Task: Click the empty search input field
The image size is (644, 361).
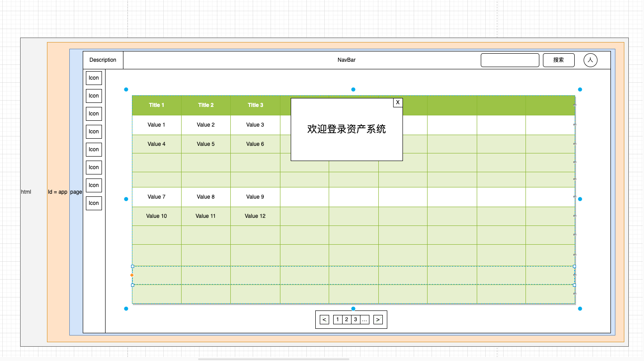Action: click(510, 60)
